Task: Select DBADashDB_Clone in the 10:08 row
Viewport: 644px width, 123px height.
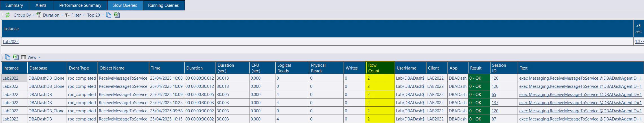Action: click(x=47, y=78)
